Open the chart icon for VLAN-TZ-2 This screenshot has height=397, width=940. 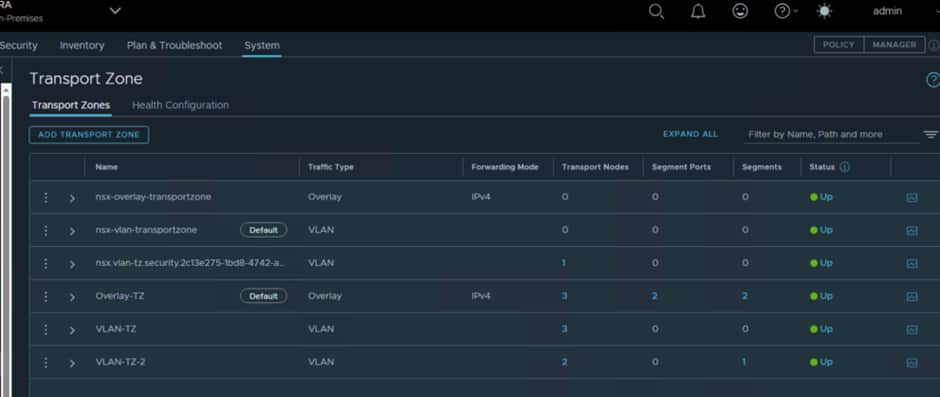click(x=912, y=362)
